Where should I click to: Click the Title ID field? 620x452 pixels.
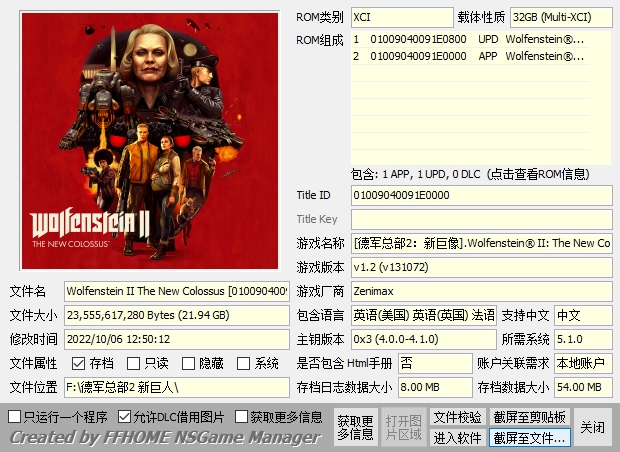pyautogui.click(x=482, y=195)
